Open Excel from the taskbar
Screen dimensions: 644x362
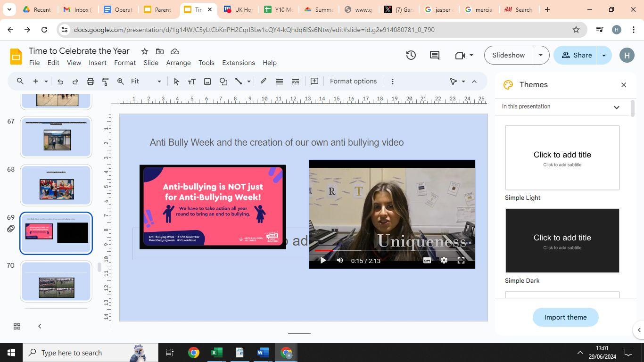pos(216,353)
